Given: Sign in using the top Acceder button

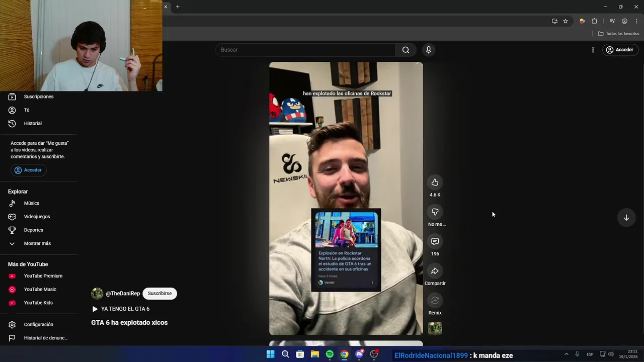Looking at the screenshot, I should point(620,50).
